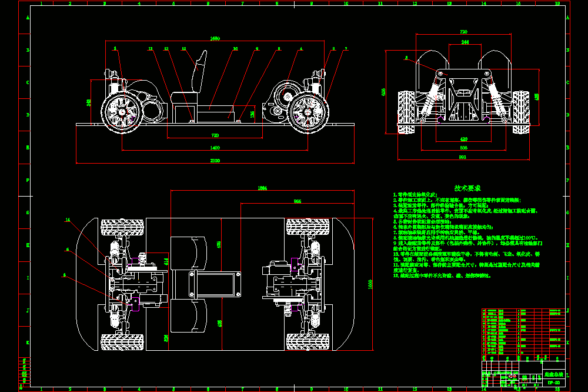Screen dimensions: 588x392
Task: Click the 420 dimension text
Action: [464, 139]
